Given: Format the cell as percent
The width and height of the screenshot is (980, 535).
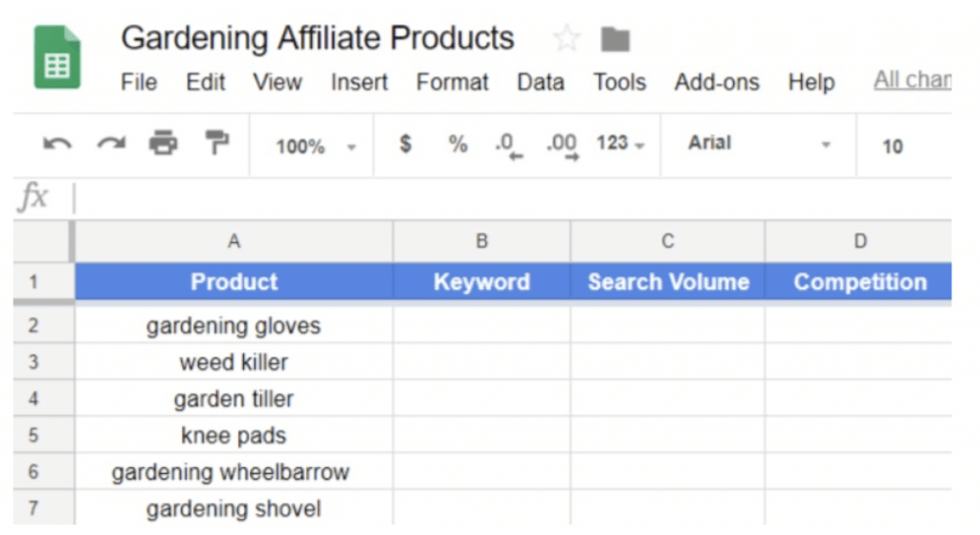Looking at the screenshot, I should pos(458,145).
